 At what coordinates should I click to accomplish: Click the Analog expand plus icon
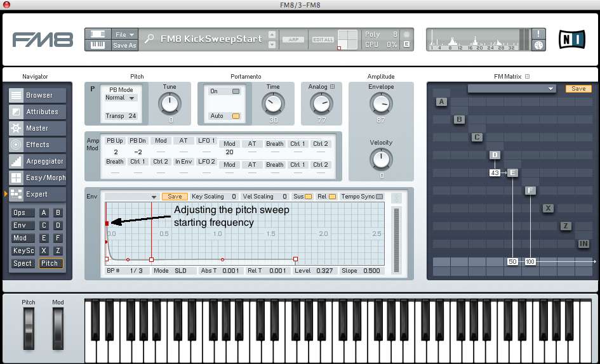tap(332, 87)
